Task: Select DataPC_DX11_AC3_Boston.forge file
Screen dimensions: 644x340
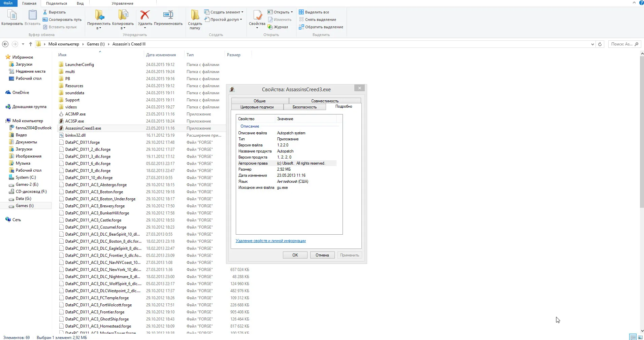Action: pos(94,192)
